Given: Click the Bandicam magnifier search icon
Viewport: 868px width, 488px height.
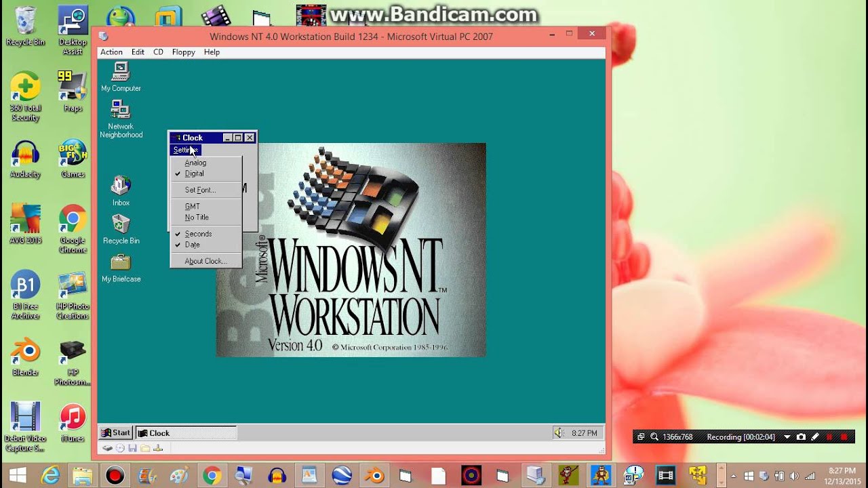Looking at the screenshot, I should point(654,437).
